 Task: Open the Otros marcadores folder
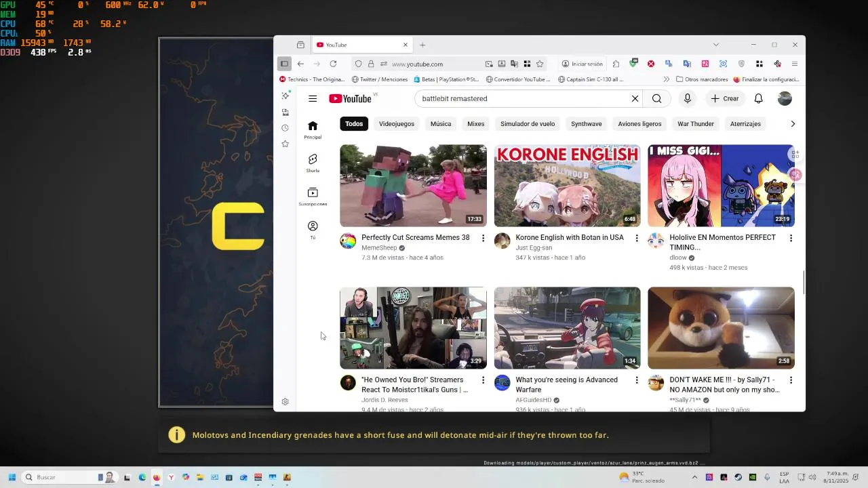tap(701, 79)
